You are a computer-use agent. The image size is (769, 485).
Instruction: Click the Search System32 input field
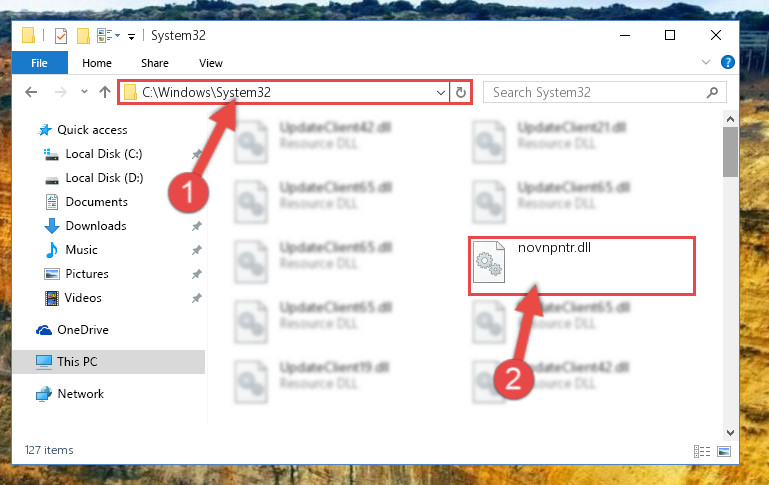click(x=598, y=92)
